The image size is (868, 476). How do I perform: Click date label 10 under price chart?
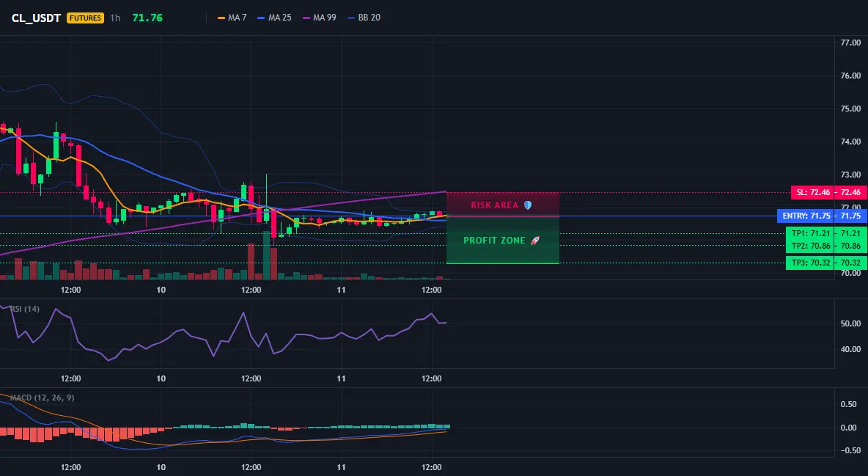161,290
